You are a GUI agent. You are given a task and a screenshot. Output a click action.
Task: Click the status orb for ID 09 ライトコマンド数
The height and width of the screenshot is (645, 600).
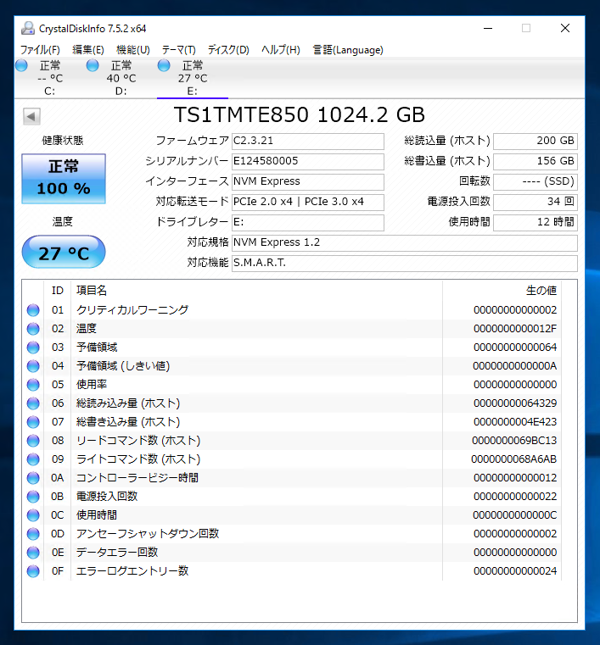[x=33, y=459]
